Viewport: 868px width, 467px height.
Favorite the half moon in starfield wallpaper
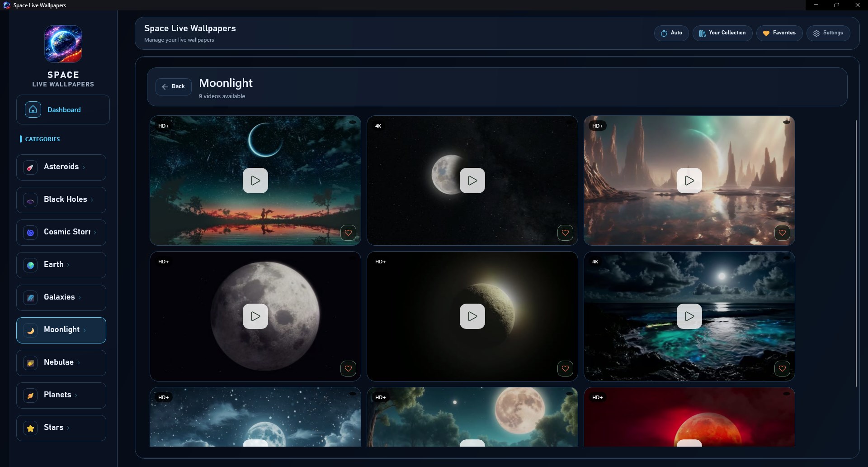pos(565,233)
